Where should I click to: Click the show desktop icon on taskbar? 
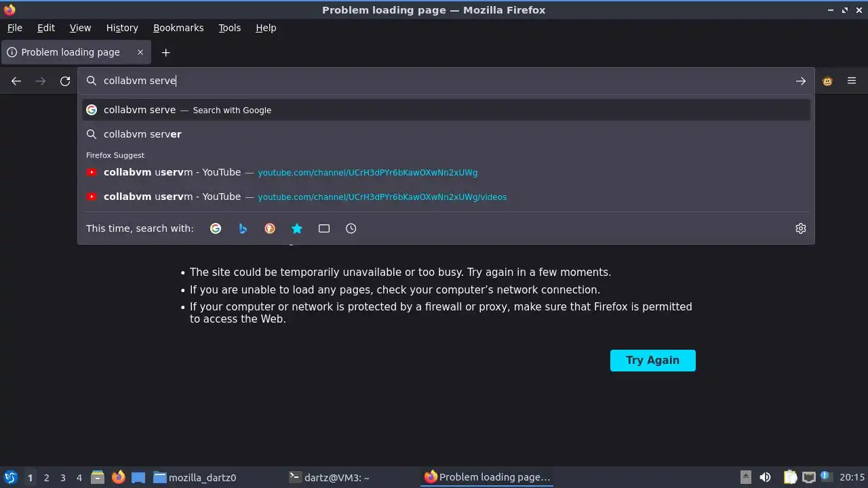tap(138, 477)
